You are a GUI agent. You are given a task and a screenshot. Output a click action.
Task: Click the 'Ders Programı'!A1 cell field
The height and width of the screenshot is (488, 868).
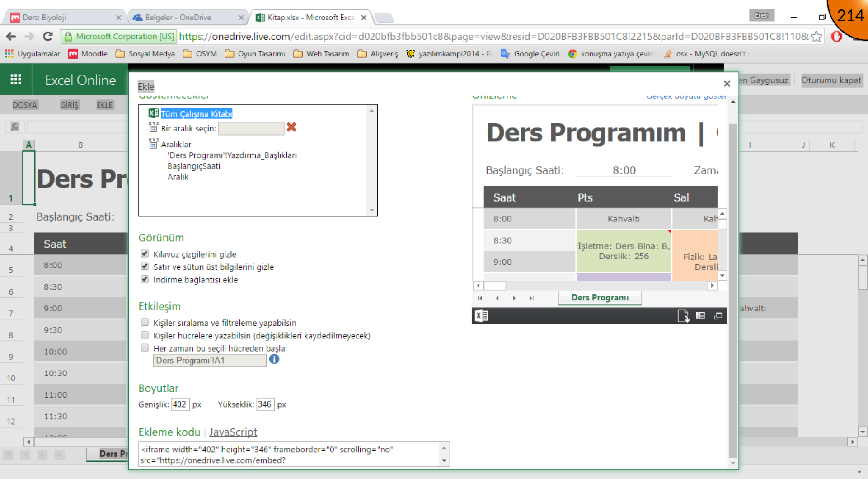pyautogui.click(x=210, y=361)
